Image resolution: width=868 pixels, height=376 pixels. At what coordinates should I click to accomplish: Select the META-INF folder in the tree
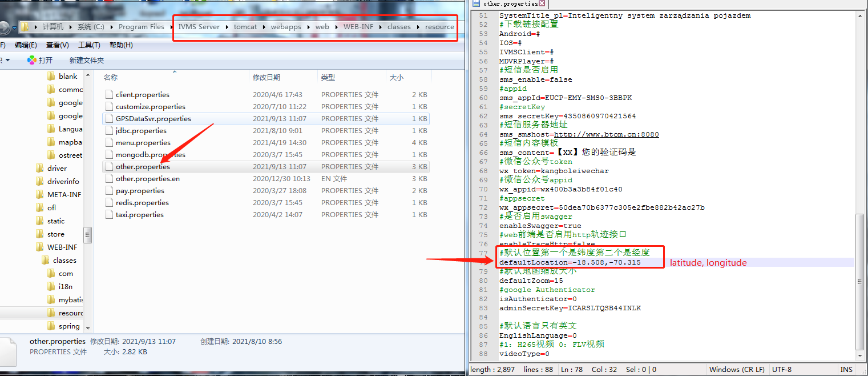tap(59, 194)
